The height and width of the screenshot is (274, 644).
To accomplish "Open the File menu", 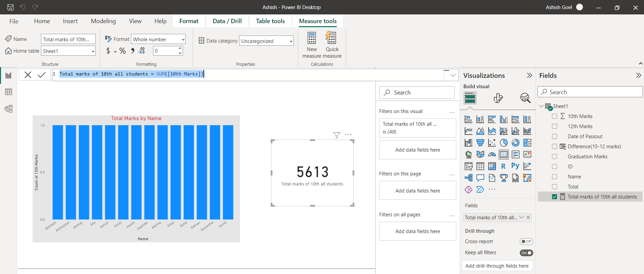I will [x=14, y=21].
